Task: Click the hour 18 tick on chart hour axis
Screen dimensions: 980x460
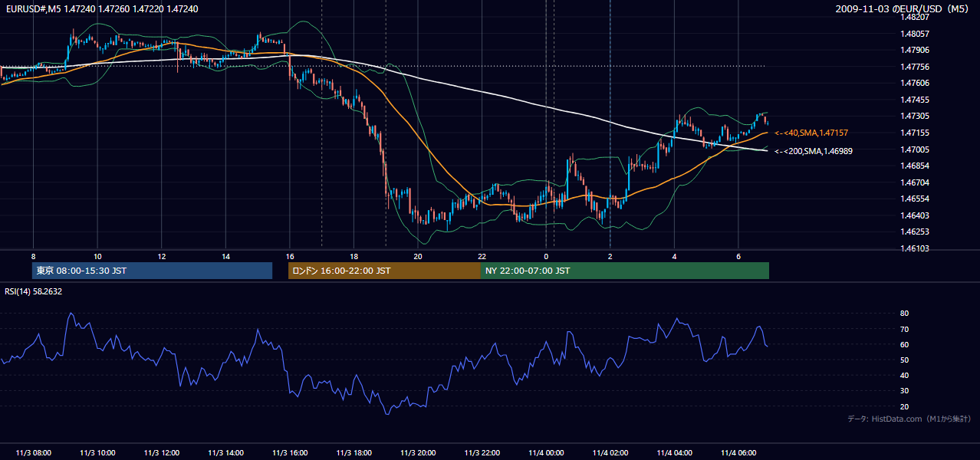Action: click(354, 256)
